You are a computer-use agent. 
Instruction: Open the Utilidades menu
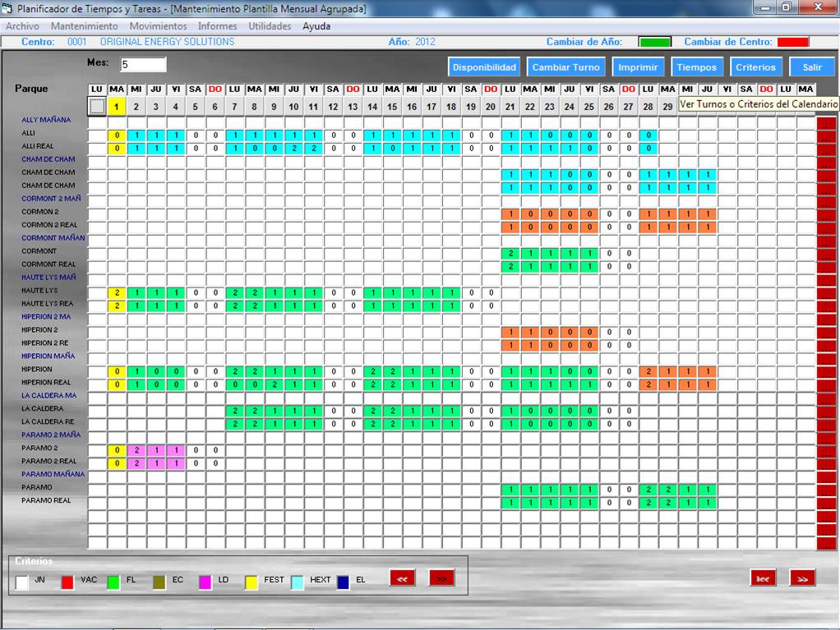(x=270, y=26)
